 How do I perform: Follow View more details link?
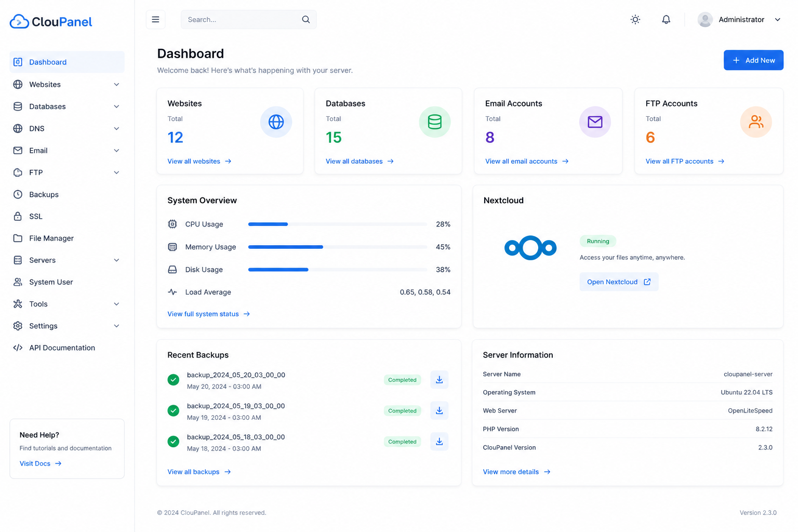tap(516, 472)
